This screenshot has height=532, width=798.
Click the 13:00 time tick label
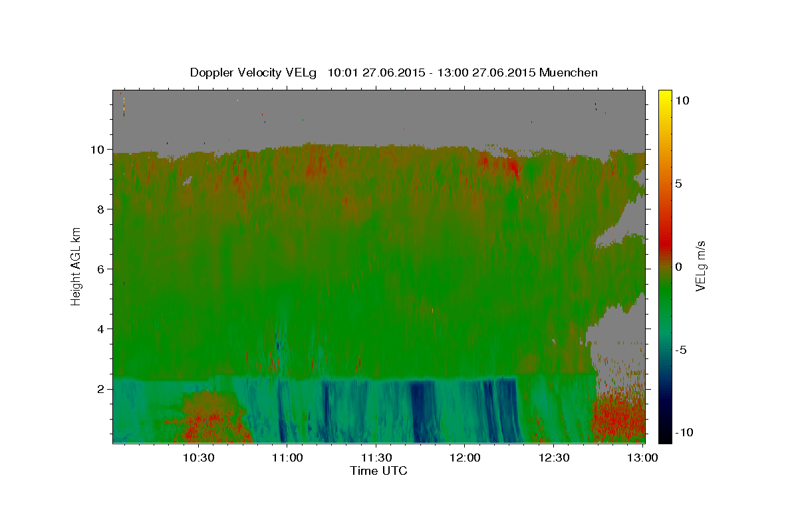coord(642,458)
